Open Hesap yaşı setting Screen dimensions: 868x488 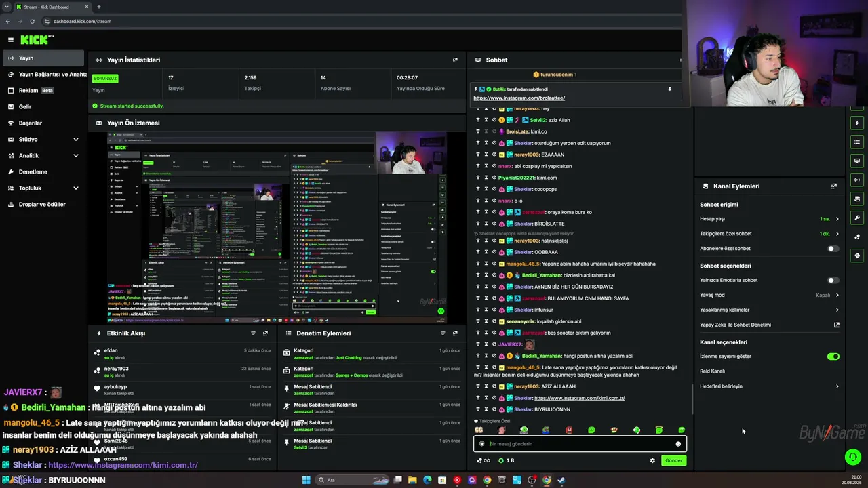[x=770, y=219]
